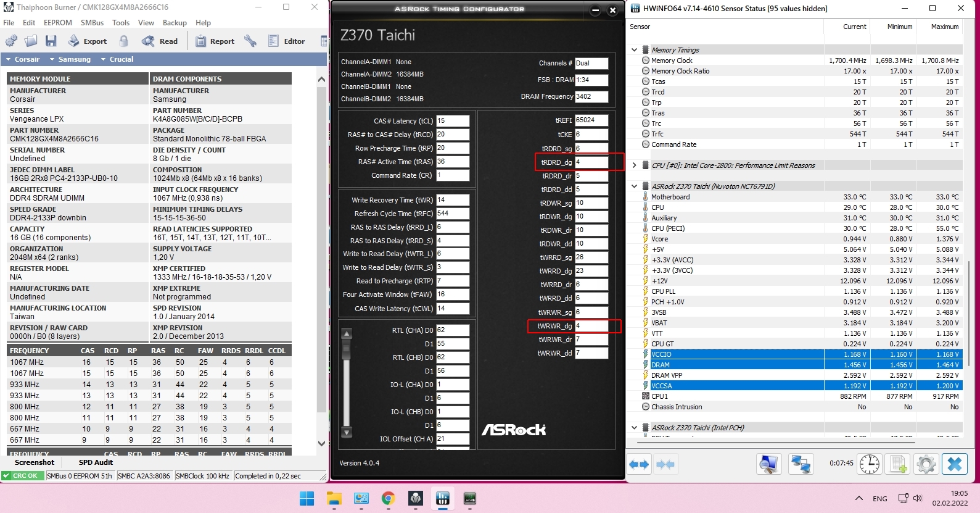The image size is (980, 513).
Task: Click the scroll up arrow in ASRock RTL panel
Action: [x=347, y=334]
